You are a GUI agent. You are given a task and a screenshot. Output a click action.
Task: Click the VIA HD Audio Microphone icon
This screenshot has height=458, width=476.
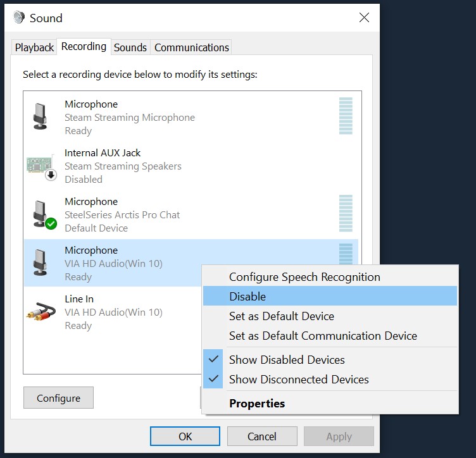click(41, 263)
